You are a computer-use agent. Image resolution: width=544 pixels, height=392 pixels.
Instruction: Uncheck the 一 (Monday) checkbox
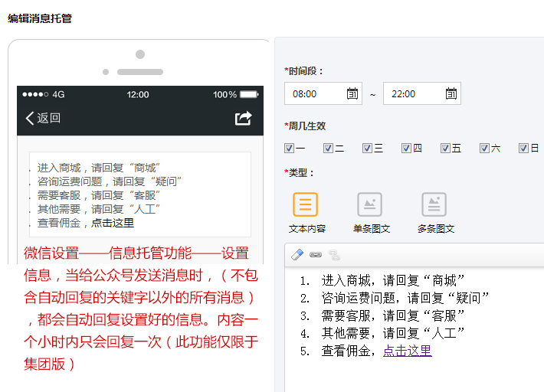click(x=290, y=149)
